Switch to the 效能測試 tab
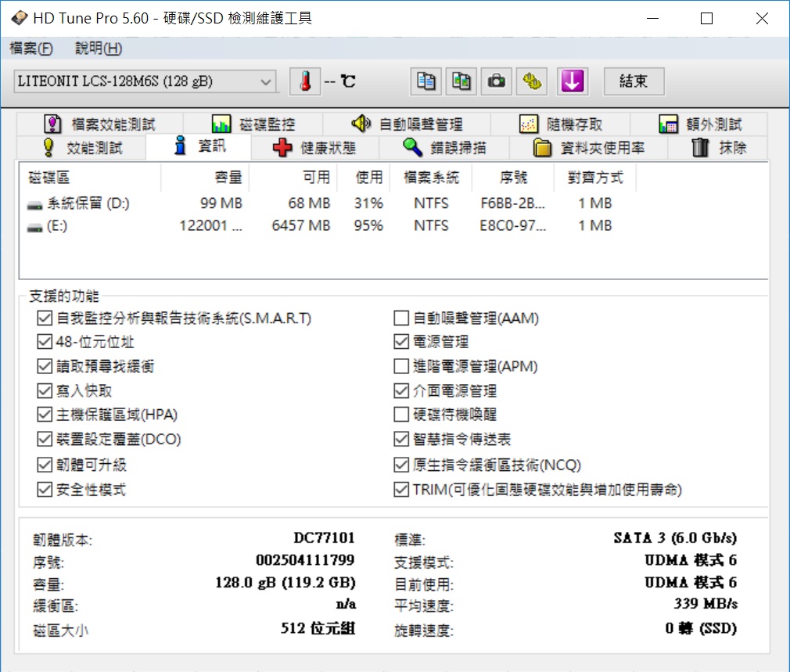 (82, 148)
